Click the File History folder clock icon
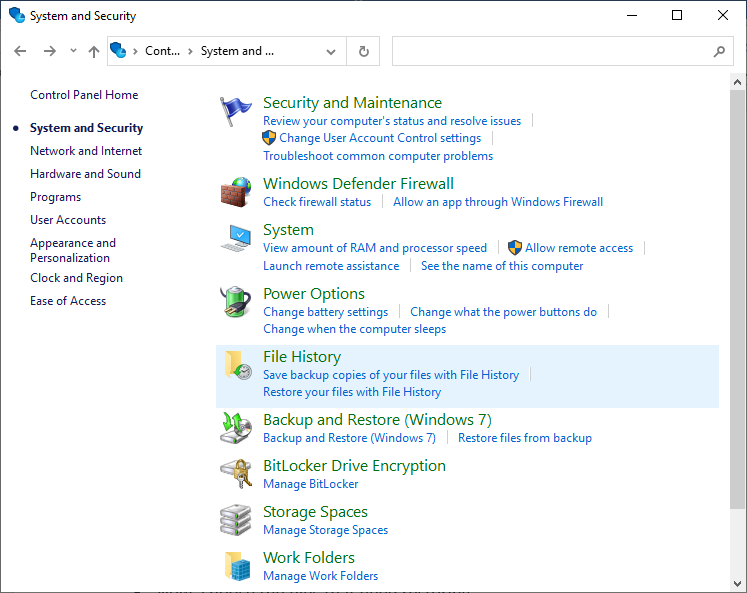This screenshot has height=593, width=747. (x=237, y=365)
